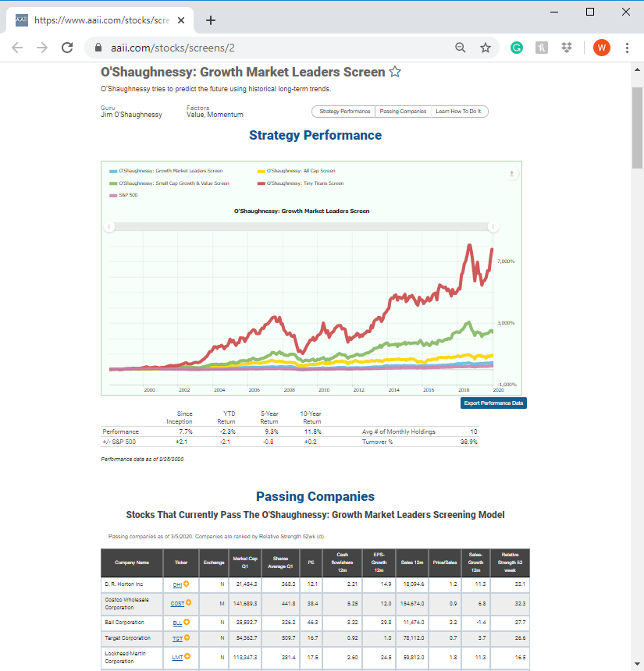Click the zoom magnifier in address bar
This screenshot has width=644, height=671.
coord(461,48)
